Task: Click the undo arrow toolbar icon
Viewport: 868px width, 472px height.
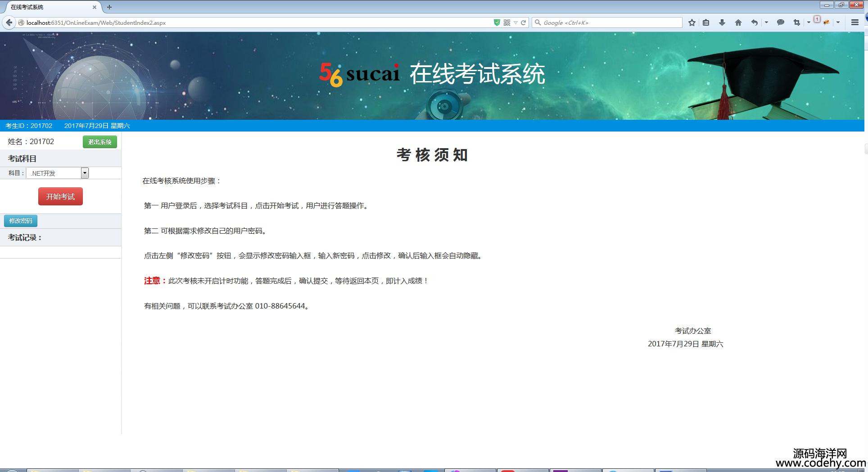Action: click(x=755, y=23)
